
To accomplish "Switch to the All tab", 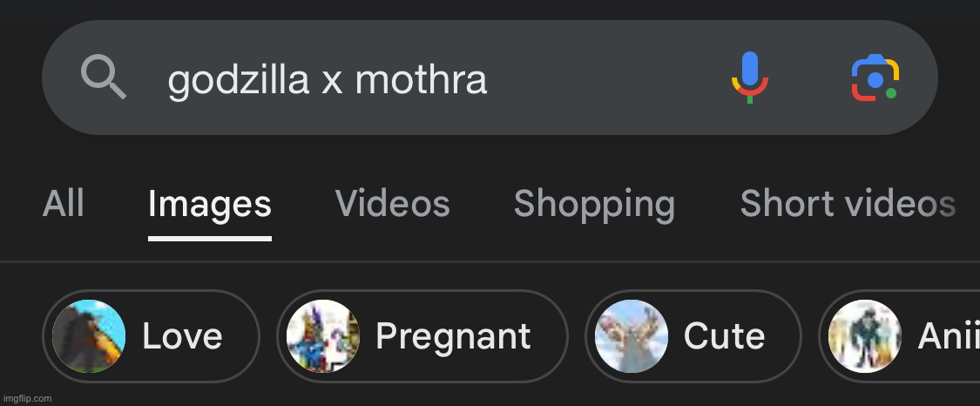I will [x=64, y=204].
